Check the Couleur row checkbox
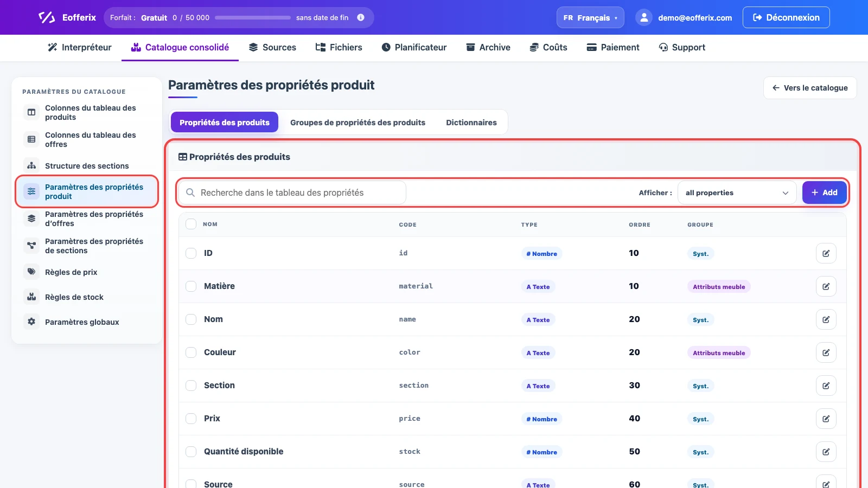This screenshot has width=868, height=488. [x=191, y=352]
